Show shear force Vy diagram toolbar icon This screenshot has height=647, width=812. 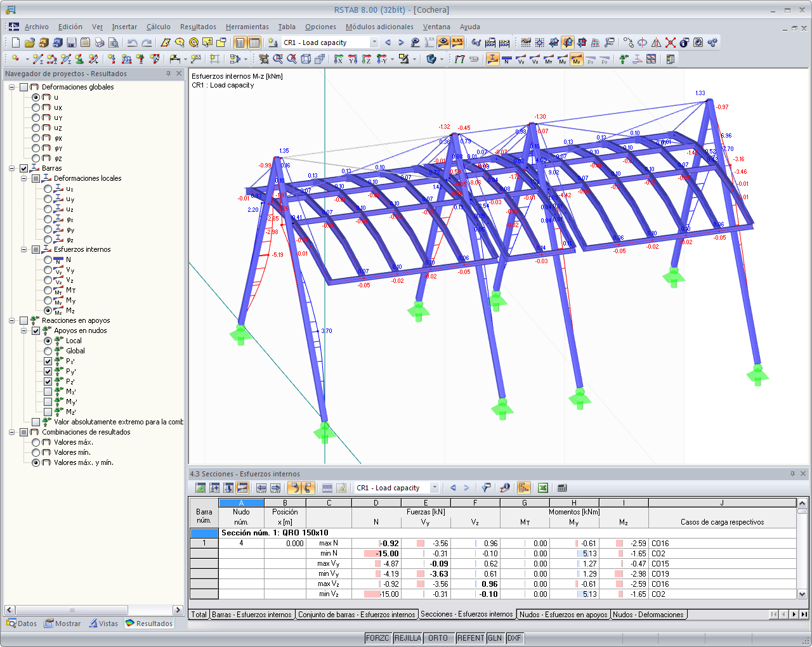click(521, 59)
